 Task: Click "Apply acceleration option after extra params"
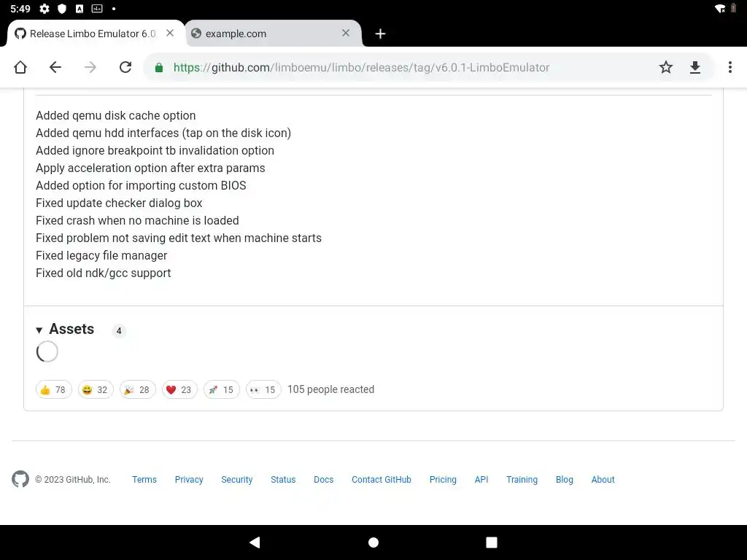[150, 168]
